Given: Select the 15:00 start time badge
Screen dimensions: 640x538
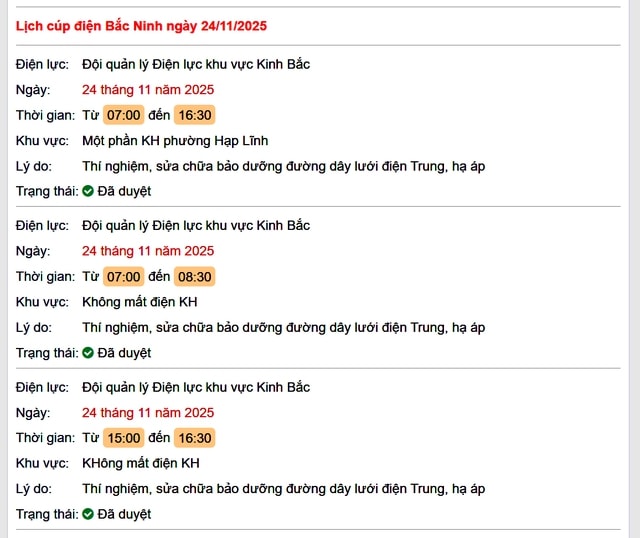Looking at the screenshot, I should [124, 438].
